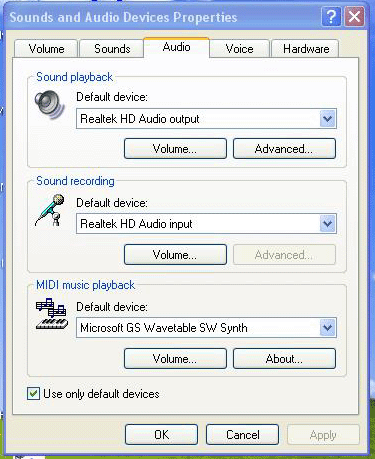The image size is (375, 459).
Task: Click the Realtek HD Audio output field
Action: pyautogui.click(x=206, y=119)
